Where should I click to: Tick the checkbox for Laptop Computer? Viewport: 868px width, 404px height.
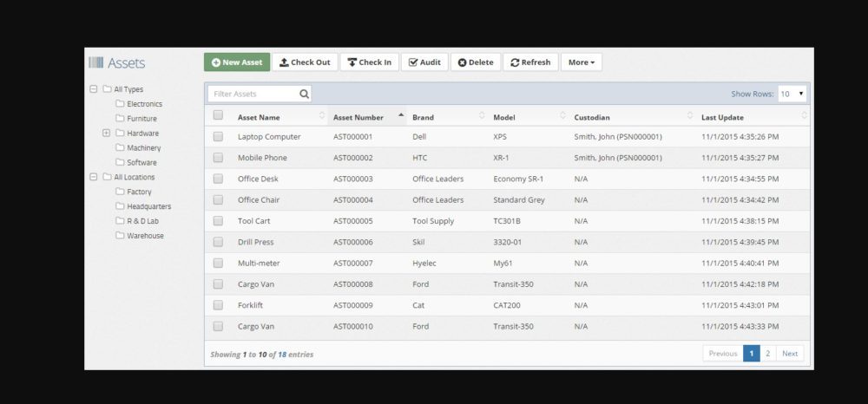(218, 137)
